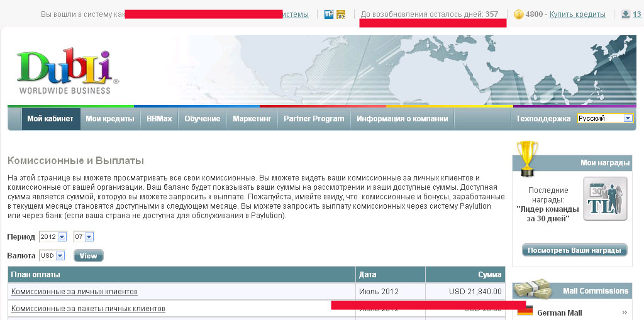The image size is (644, 320).
Task: Open the month 07 period dropdown
Action: coord(83,237)
